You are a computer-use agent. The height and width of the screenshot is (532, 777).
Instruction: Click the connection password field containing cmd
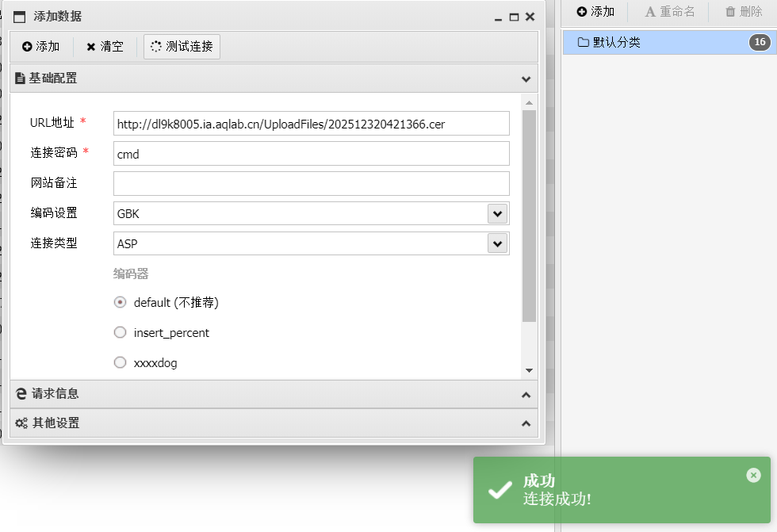(311, 154)
